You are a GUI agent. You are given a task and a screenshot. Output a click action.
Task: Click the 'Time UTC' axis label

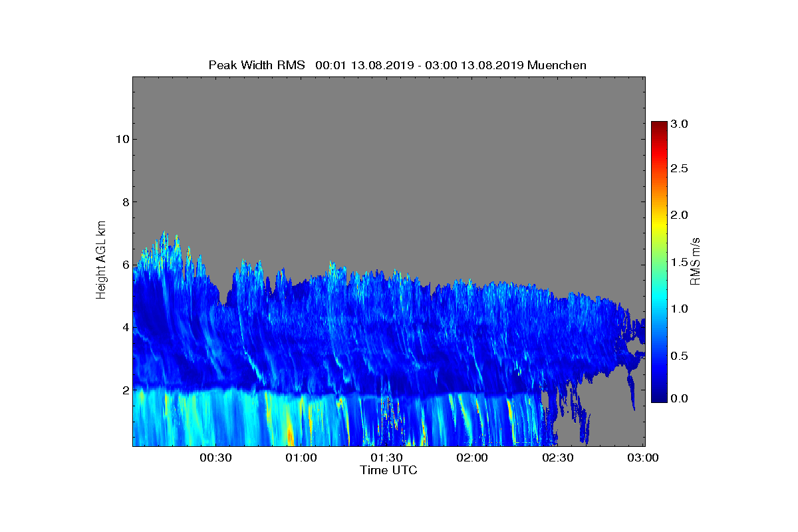[x=389, y=470]
